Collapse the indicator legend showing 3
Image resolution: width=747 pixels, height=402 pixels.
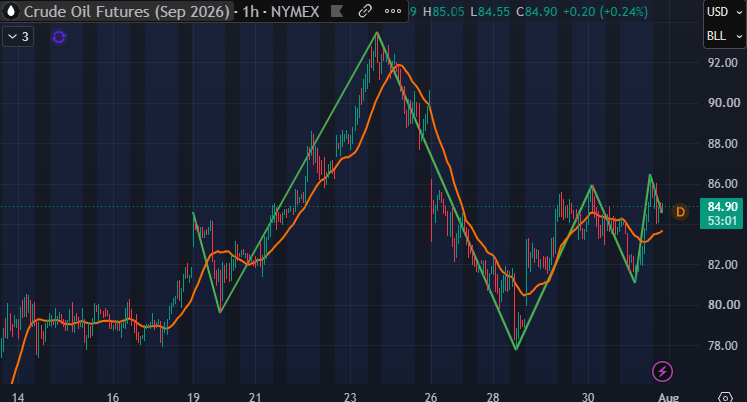(x=18, y=37)
